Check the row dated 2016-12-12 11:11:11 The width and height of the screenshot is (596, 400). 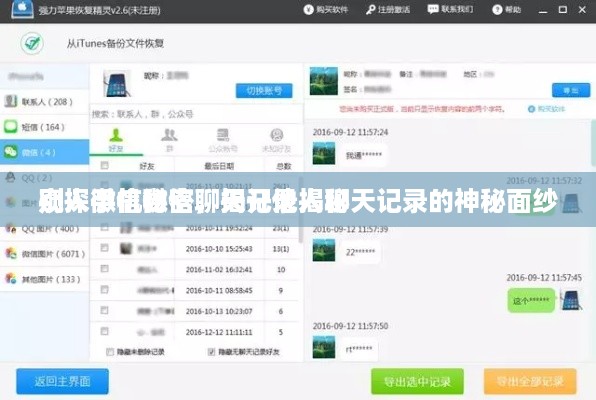coord(105,331)
